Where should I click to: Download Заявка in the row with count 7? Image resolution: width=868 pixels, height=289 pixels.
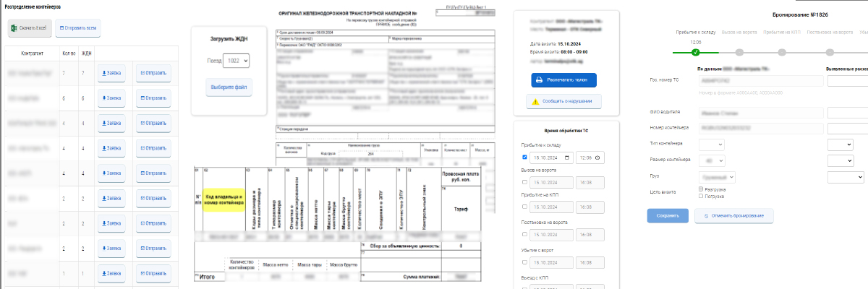point(111,73)
